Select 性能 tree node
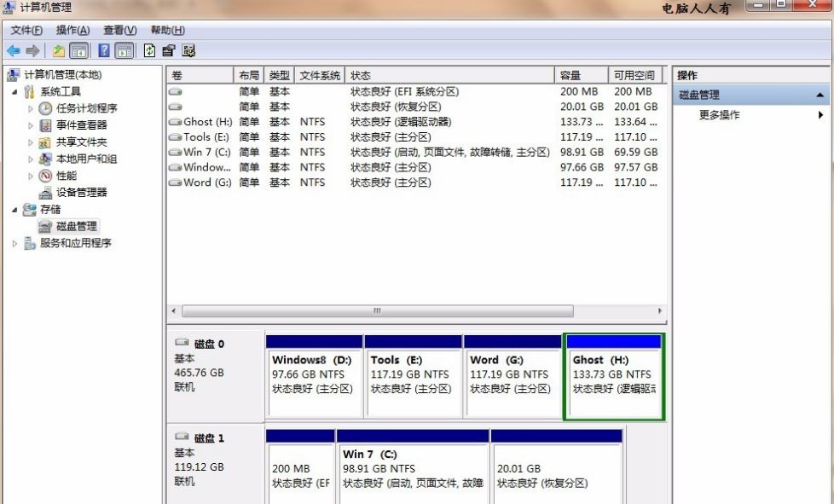The width and height of the screenshot is (834, 504). tap(66, 176)
